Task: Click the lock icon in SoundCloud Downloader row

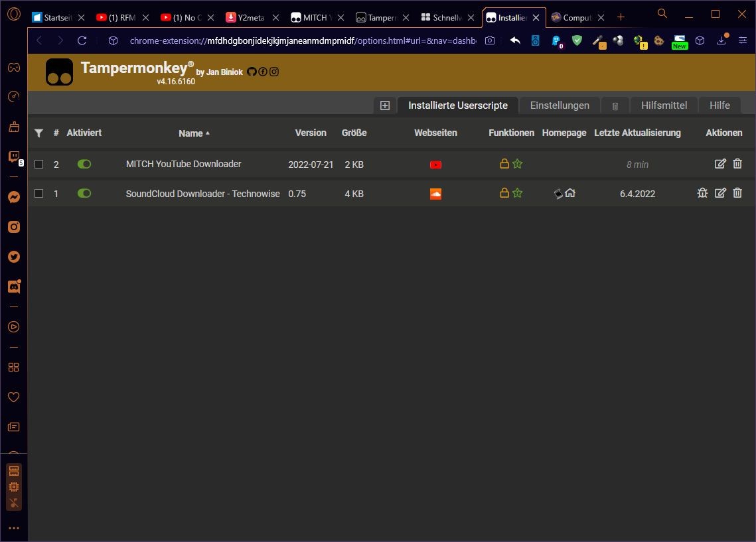Action: pyautogui.click(x=504, y=193)
